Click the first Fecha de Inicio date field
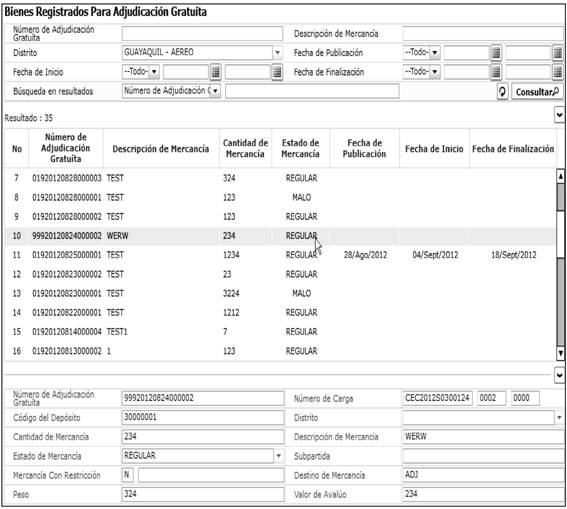 pyautogui.click(x=186, y=72)
